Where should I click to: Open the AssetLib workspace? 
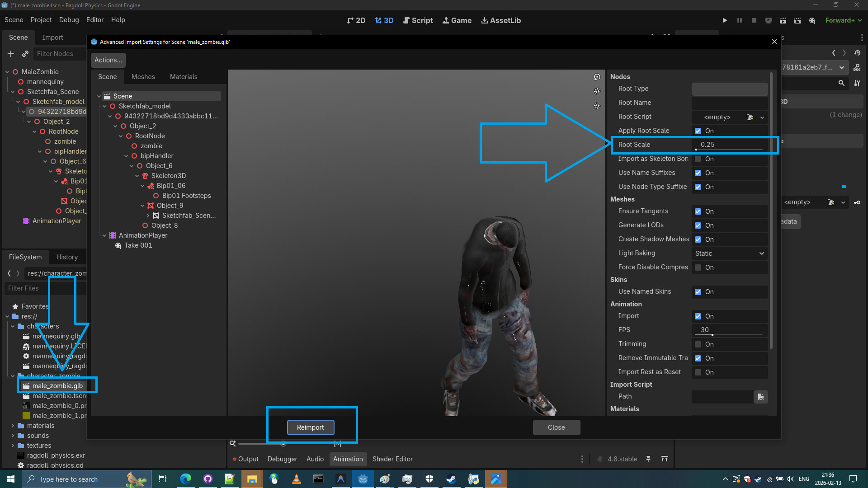click(501, 20)
